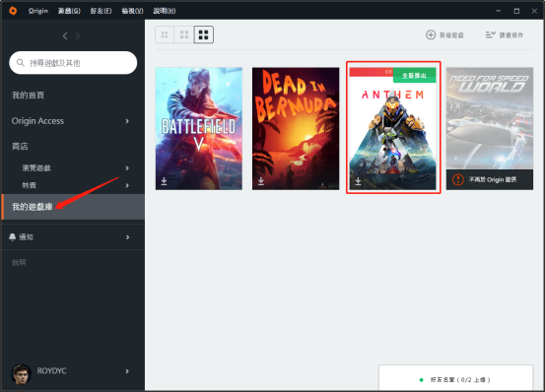Open 特賣 under the store
This screenshot has height=392, width=545.
pos(30,185)
